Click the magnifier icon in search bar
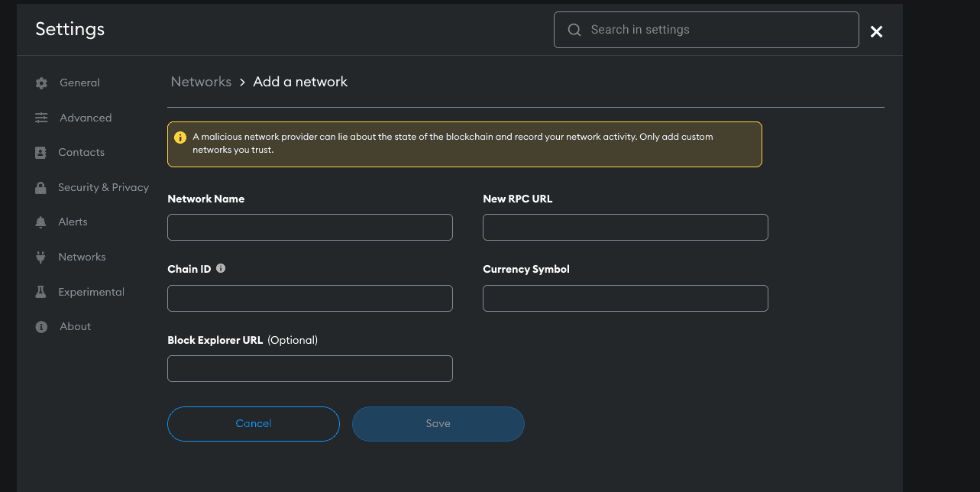 click(574, 30)
